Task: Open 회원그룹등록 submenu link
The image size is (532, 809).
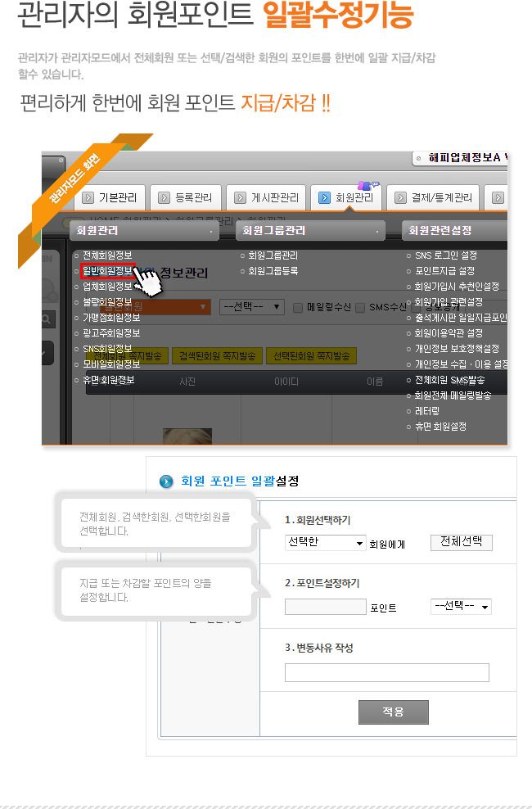Action: tap(273, 271)
